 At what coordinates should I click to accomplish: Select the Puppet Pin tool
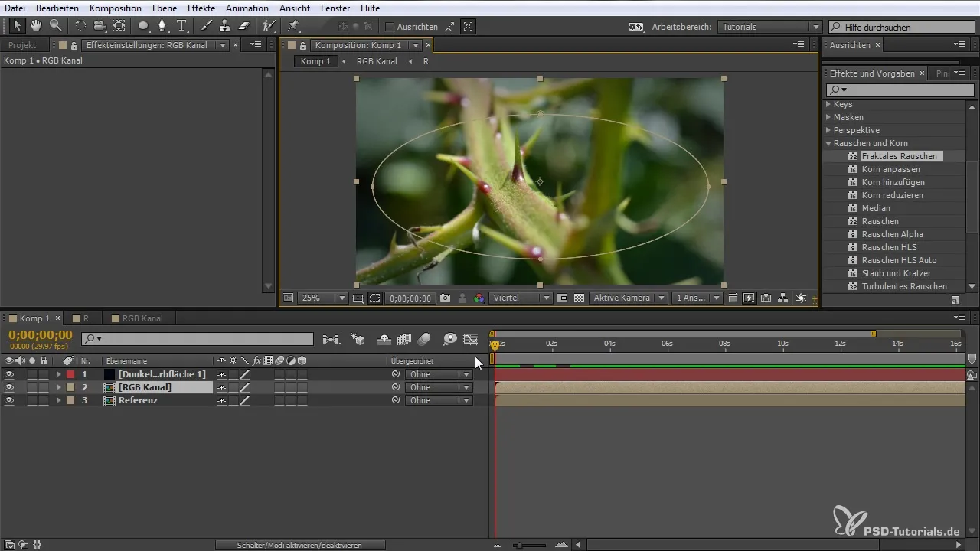[x=293, y=26]
